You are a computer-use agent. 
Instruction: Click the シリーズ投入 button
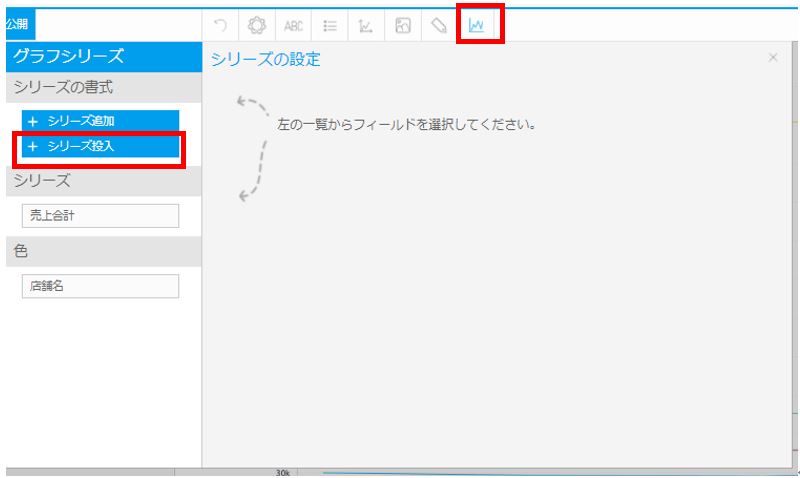(x=101, y=146)
